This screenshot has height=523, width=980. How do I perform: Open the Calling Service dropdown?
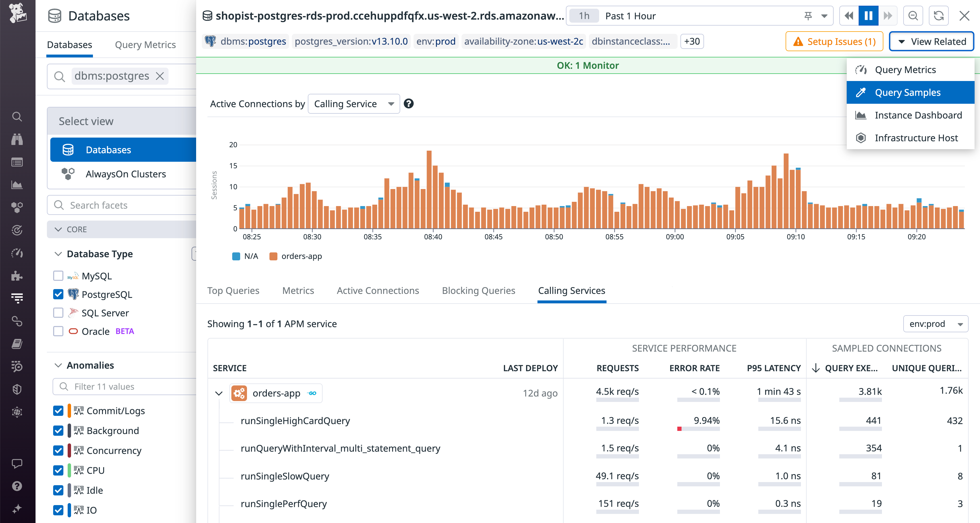point(353,103)
